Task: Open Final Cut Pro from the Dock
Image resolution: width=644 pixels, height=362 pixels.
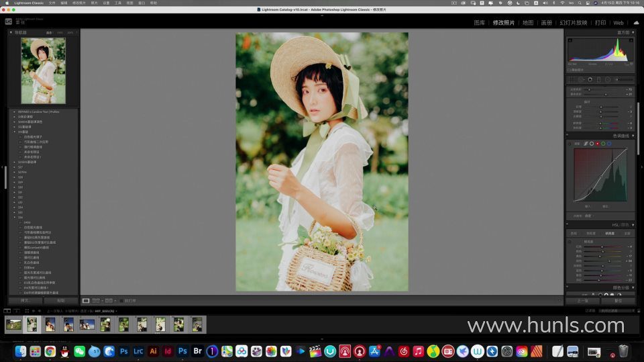Action: tap(315, 351)
